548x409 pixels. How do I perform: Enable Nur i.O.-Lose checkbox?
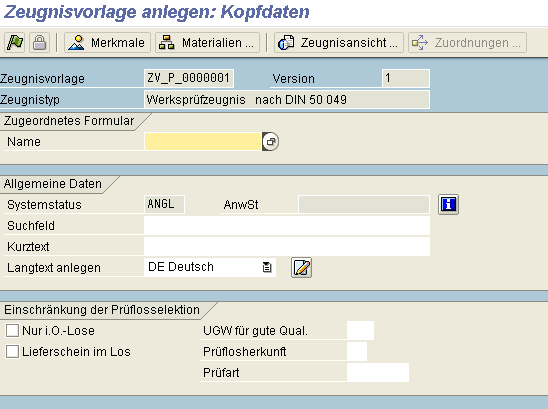coord(12,330)
